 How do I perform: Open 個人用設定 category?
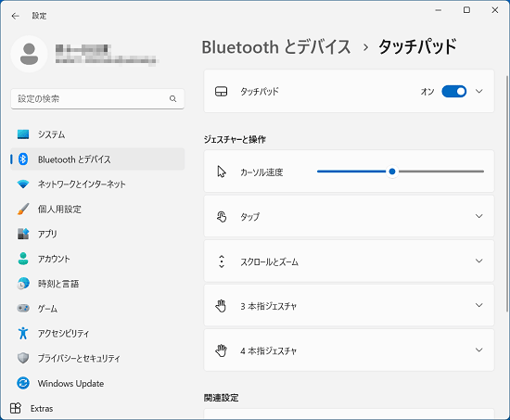97,209
